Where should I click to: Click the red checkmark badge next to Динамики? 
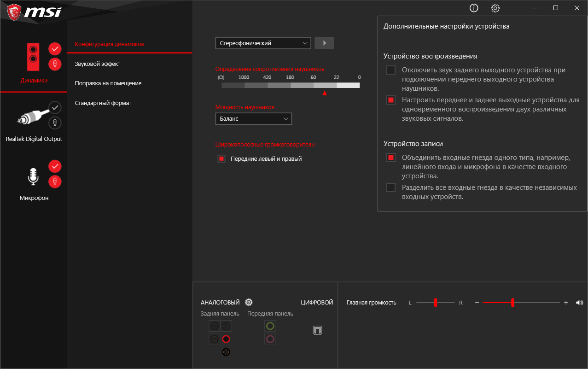55,48
